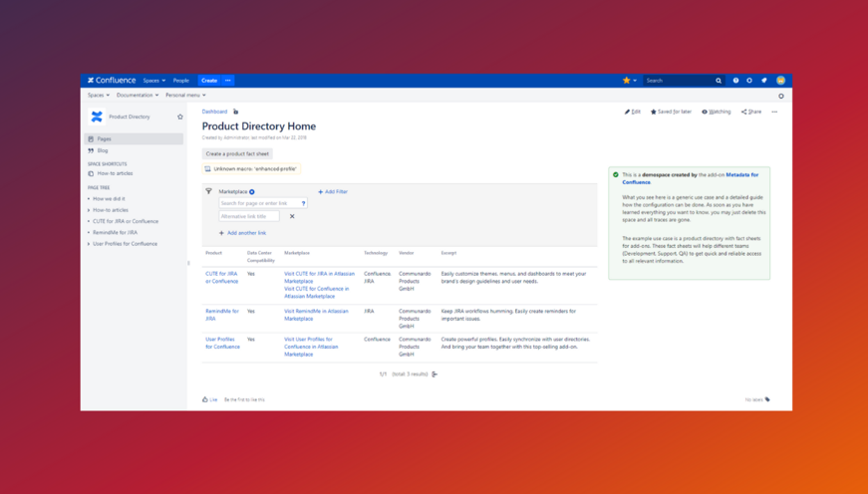
Task: Click the export icon next to total results
Action: [434, 374]
